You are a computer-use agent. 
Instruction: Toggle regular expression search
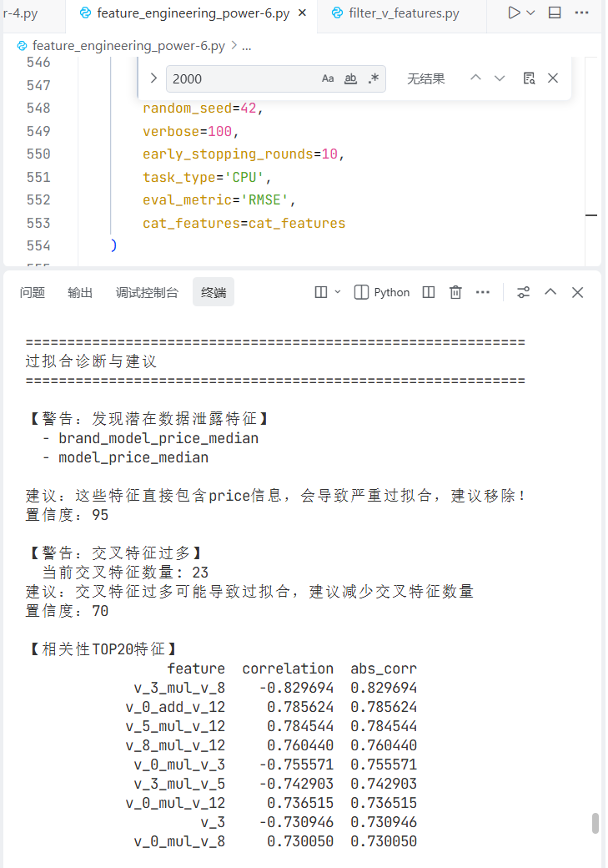[x=374, y=78]
